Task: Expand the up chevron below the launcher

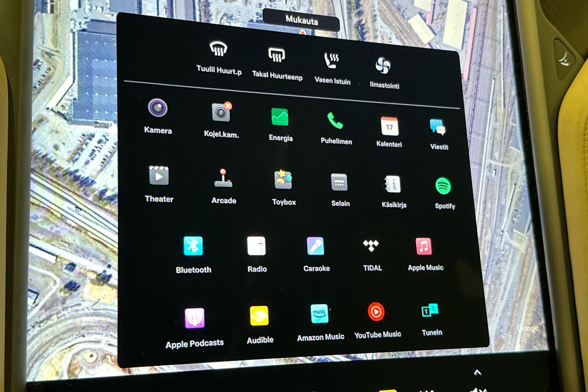Action: tap(477, 372)
